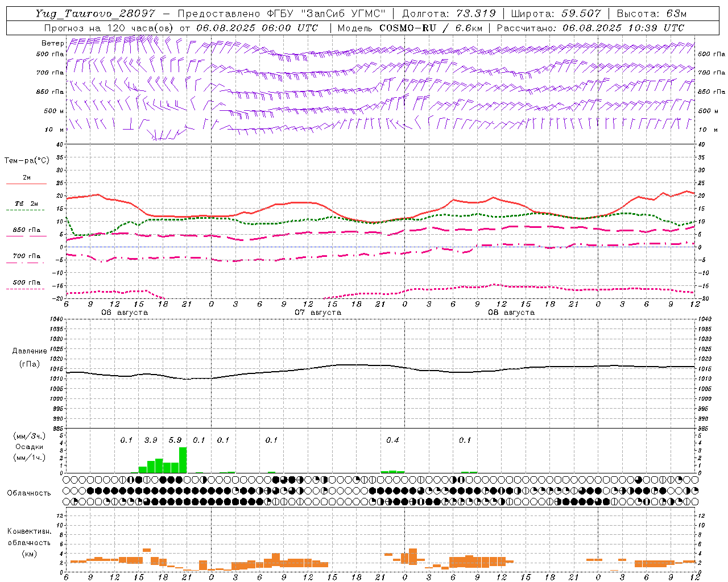
Task: Click the 0.4 precipitation value
Action: 392,440
